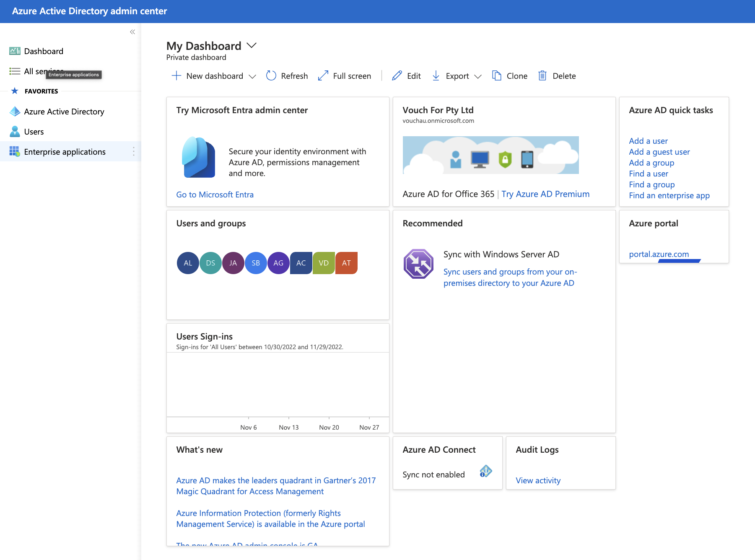
Task: Click the Find a group link
Action: [652, 184]
